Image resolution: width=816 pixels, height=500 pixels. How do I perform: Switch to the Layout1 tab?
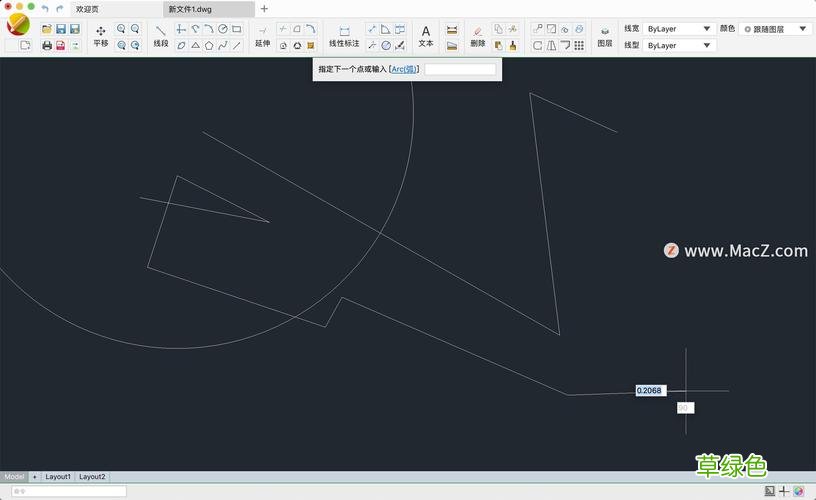(x=58, y=477)
